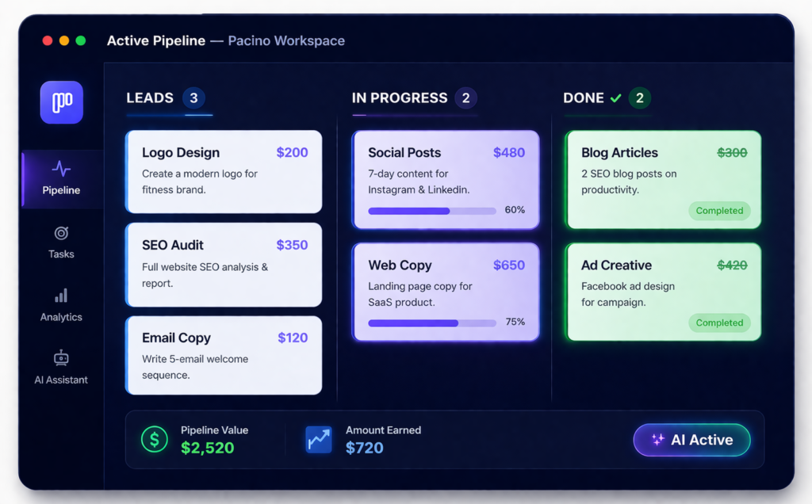Open the Logo Design lead card
Viewport: 812px width, 504px height.
click(224, 171)
